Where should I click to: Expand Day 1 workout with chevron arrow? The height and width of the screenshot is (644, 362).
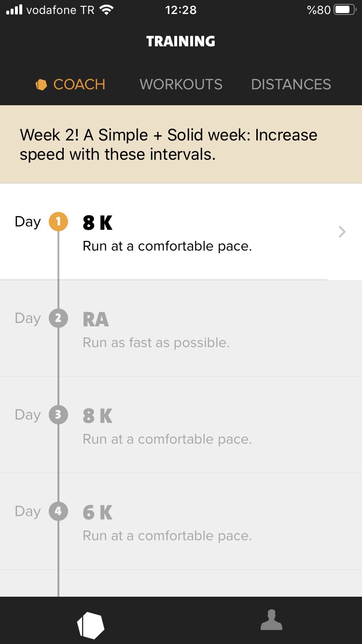click(x=342, y=232)
